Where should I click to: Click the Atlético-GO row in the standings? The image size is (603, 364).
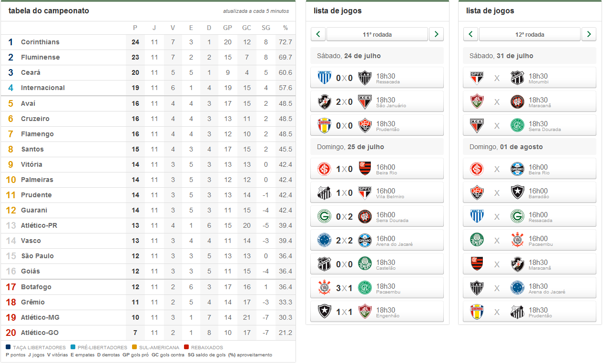pyautogui.click(x=40, y=333)
